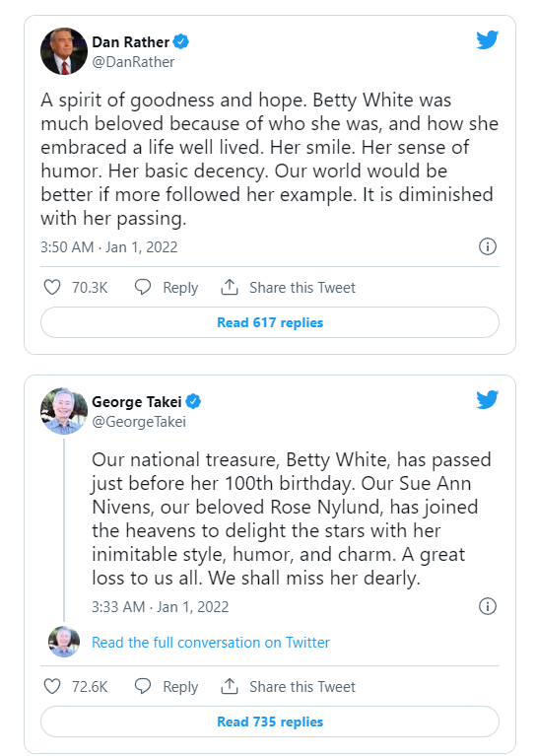Click the Twitter bird icon on Dan Rather's tweet
The width and height of the screenshot is (536, 756).
pos(487,40)
